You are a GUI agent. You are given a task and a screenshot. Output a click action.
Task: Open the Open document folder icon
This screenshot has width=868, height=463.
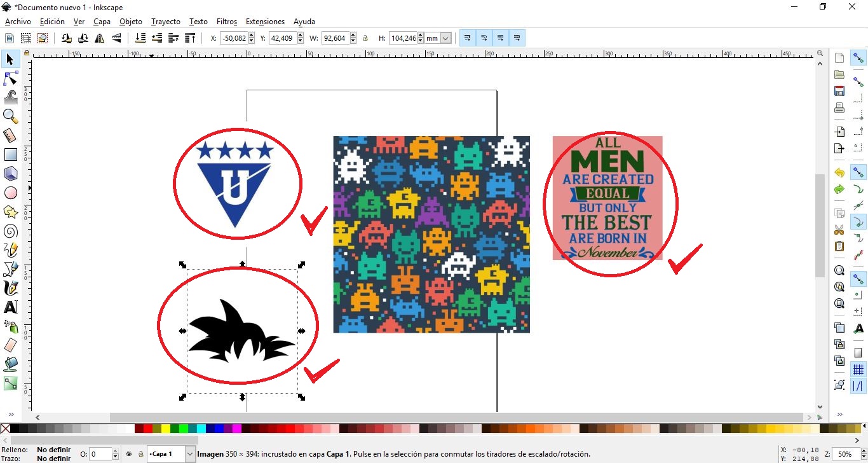tap(839, 74)
